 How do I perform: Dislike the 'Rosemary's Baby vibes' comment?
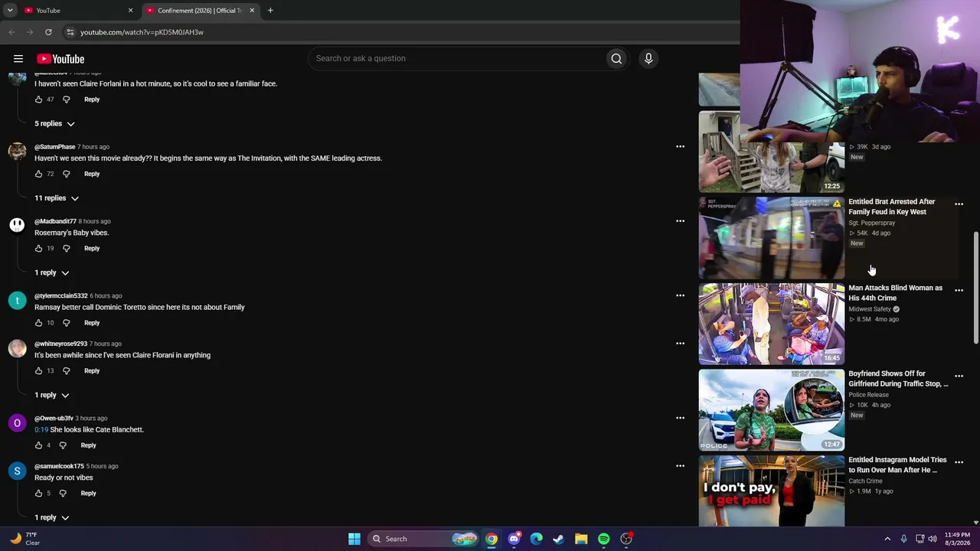[67, 248]
